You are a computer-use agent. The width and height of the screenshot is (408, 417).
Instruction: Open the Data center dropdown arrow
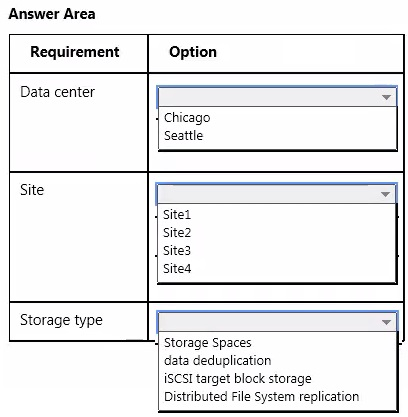pos(386,97)
